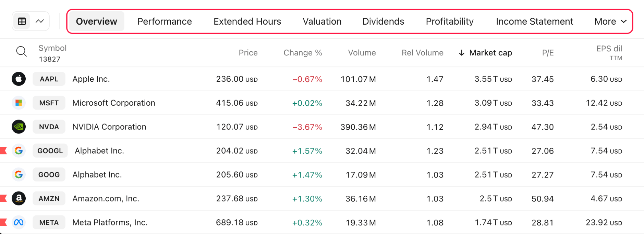
Task: Click the Amazon logo icon
Action: [x=19, y=199]
